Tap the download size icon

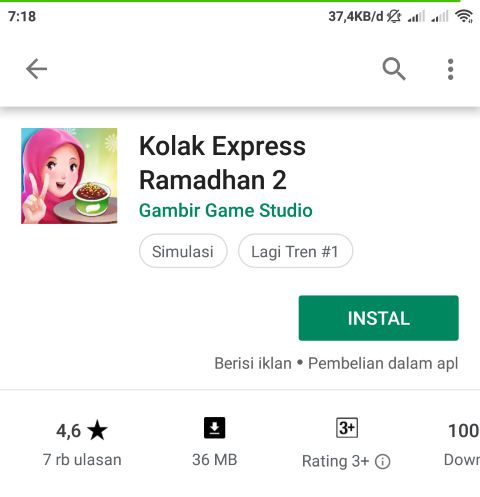pyautogui.click(x=214, y=428)
